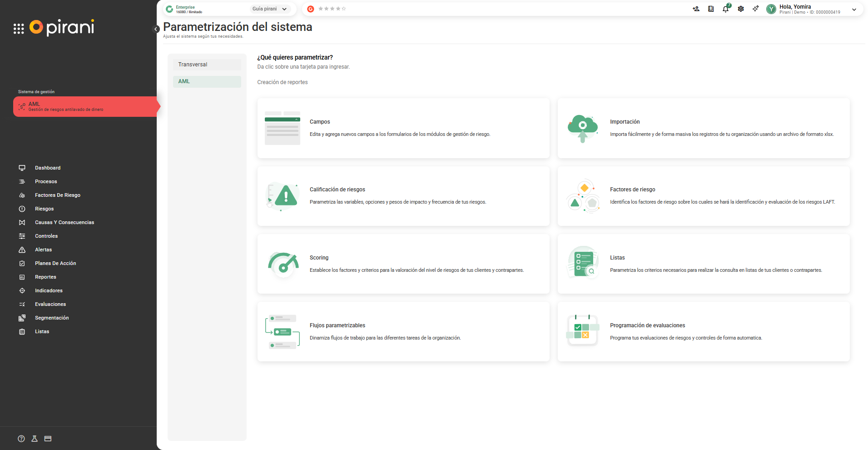Open the Scoring card

point(403,264)
